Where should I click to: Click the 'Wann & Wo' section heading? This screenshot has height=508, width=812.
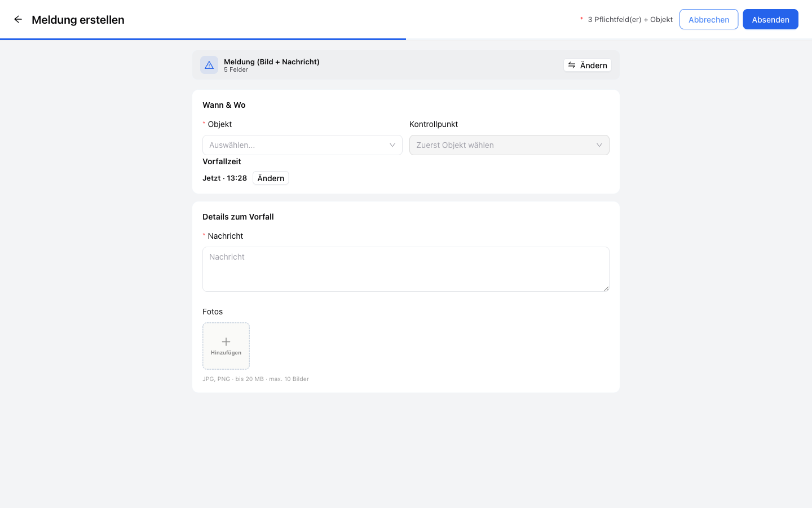[x=224, y=105]
